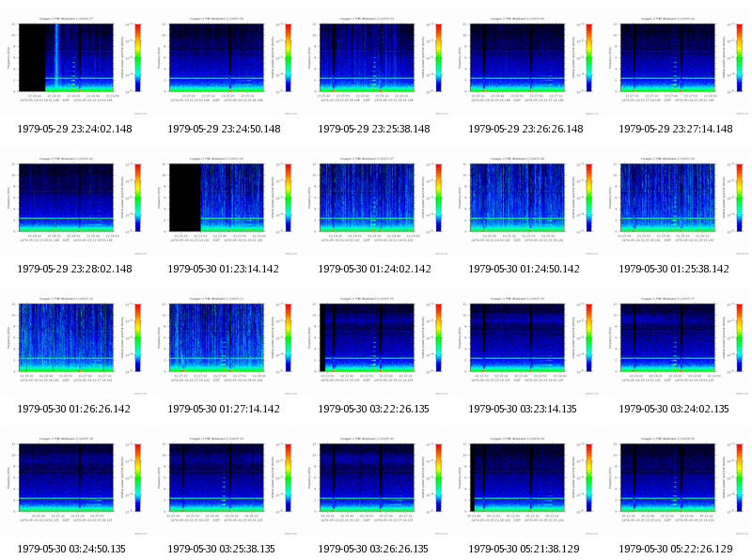Click the caption 1979-05-29 23:24:02.148

tap(74, 129)
